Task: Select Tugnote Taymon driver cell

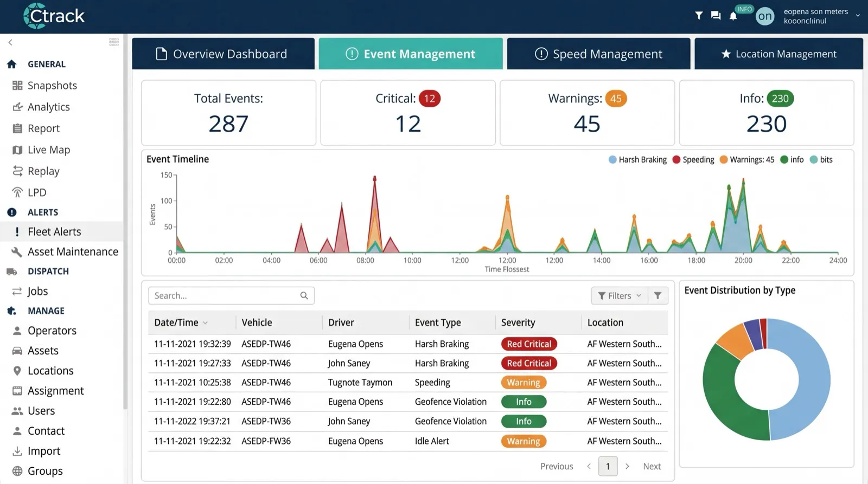Action: point(360,382)
